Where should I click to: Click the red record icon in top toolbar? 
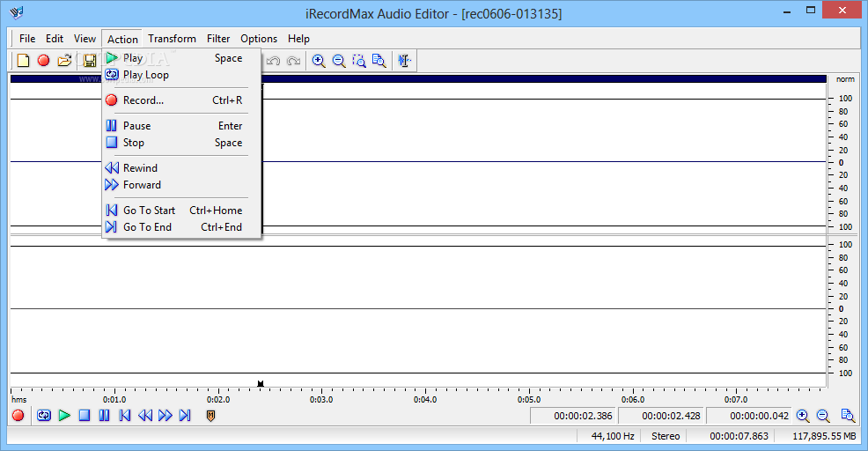pyautogui.click(x=43, y=61)
